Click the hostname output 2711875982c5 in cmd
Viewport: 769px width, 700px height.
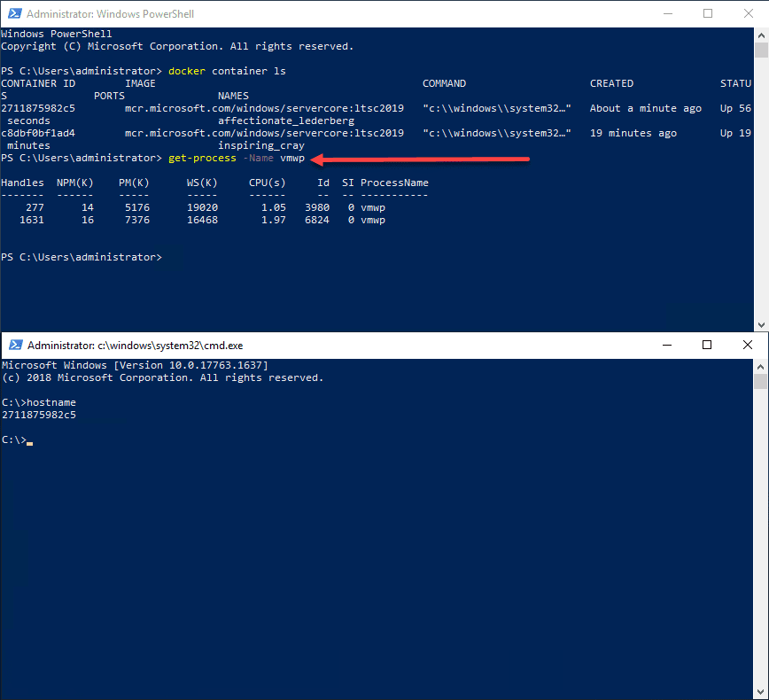coord(38,415)
